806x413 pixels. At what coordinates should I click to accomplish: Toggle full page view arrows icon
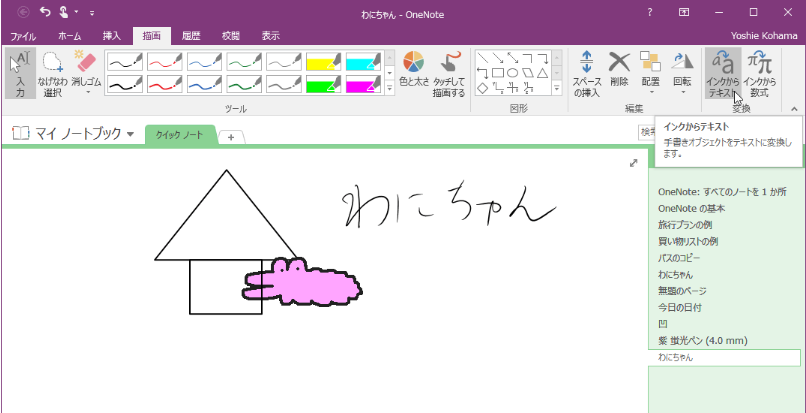pos(634,163)
